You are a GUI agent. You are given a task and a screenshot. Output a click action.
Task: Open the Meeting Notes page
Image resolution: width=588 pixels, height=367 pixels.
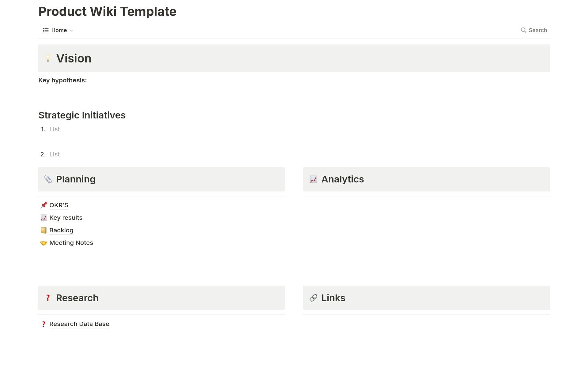coord(71,243)
